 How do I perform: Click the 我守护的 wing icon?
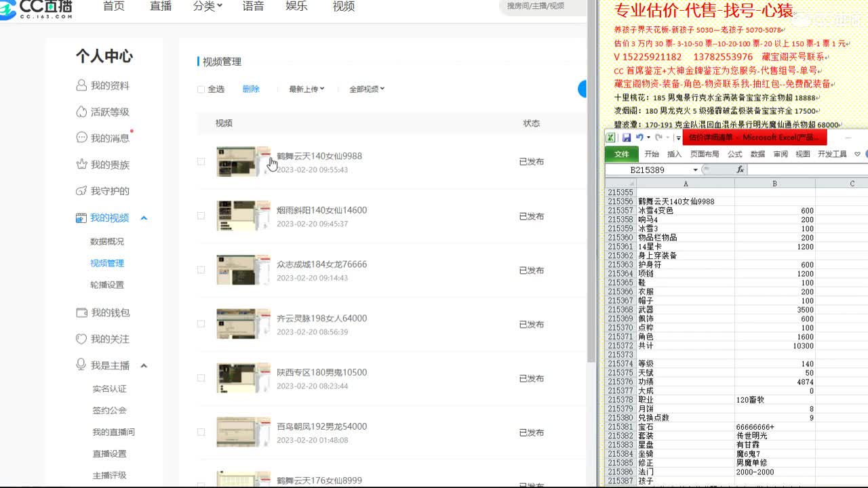81,190
